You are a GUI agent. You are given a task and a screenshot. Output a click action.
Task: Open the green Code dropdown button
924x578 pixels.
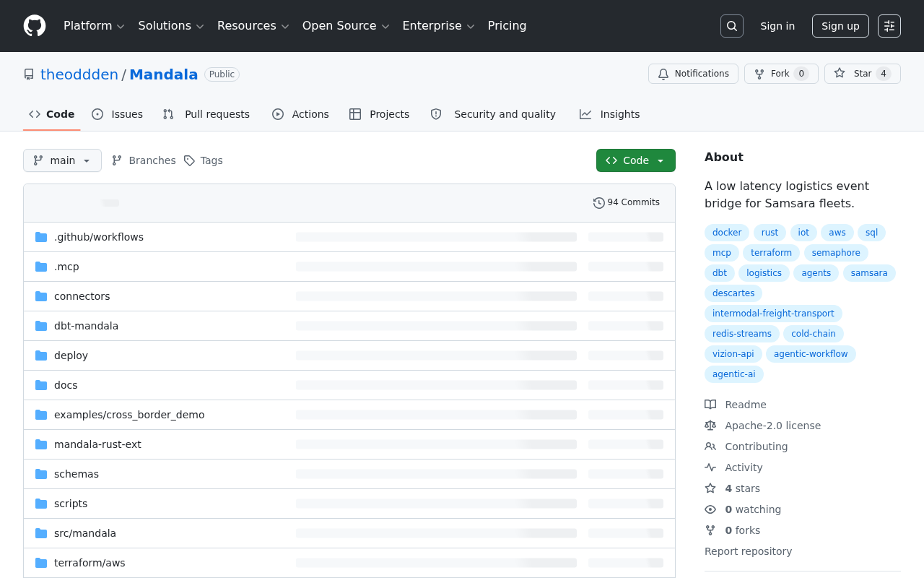[636, 160]
